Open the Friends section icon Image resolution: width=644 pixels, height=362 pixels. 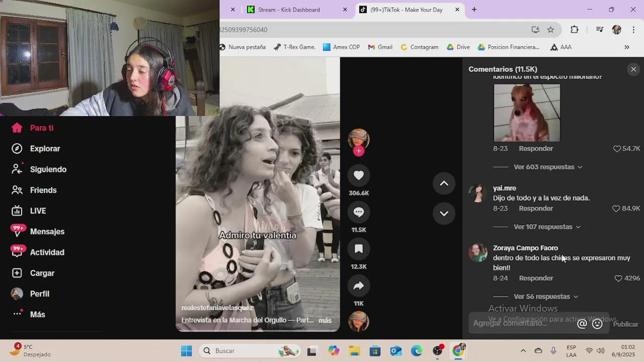[x=17, y=190]
